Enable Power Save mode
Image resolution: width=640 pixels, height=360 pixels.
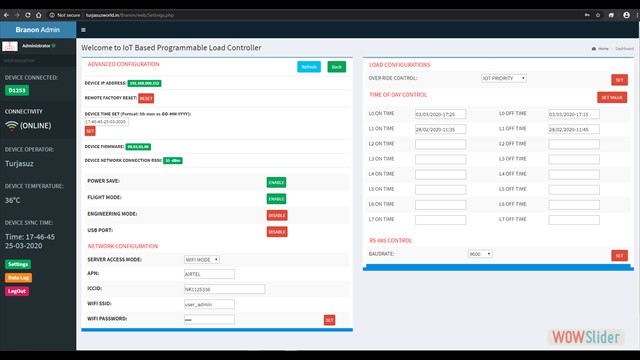click(276, 182)
